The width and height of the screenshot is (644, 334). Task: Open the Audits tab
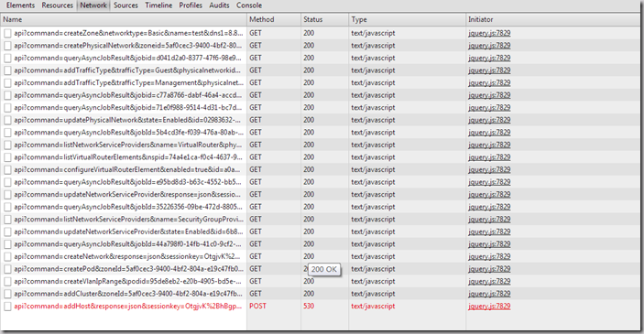tap(219, 5)
